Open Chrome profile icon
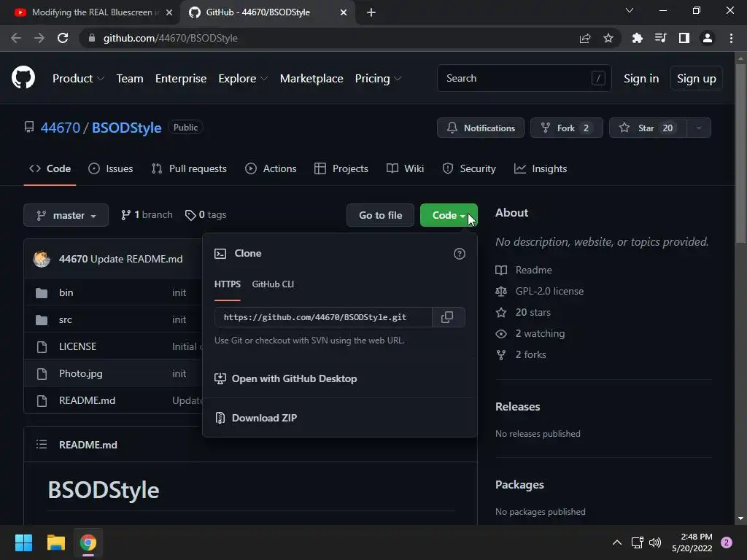 point(708,38)
